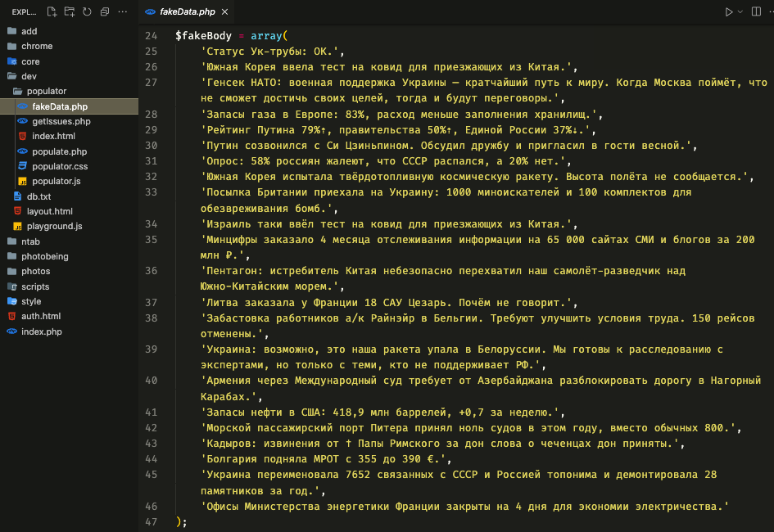The height and width of the screenshot is (532, 774).
Task: Close the fakeData.php tab
Action: tap(224, 11)
